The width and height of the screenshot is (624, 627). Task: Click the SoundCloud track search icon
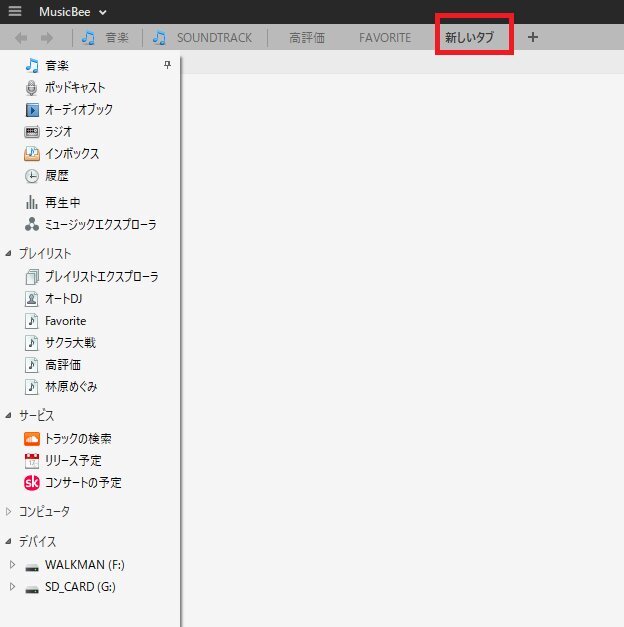pyautogui.click(x=32, y=439)
